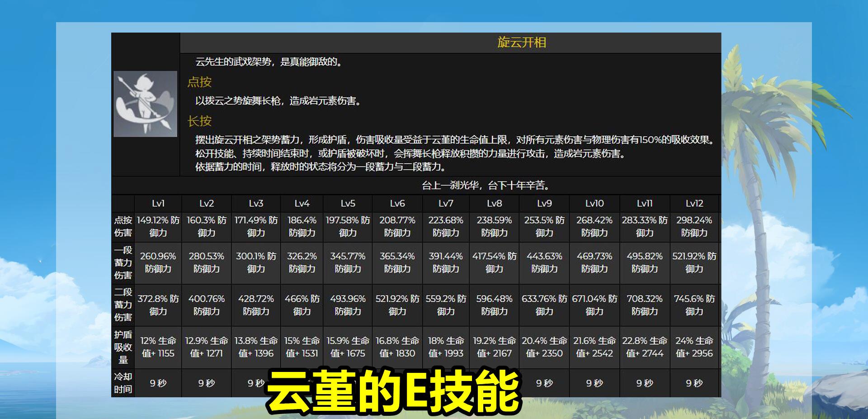Click the 443.63% 防御力 cell

544,263
